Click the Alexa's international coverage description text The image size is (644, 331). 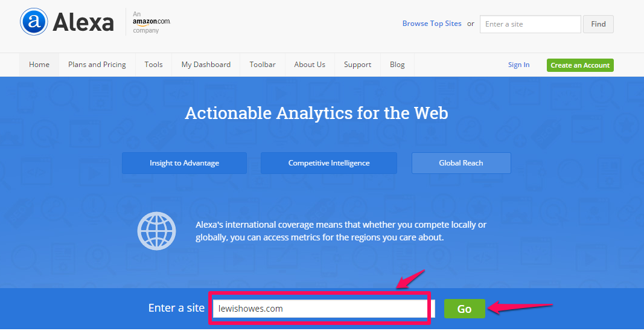(x=341, y=231)
